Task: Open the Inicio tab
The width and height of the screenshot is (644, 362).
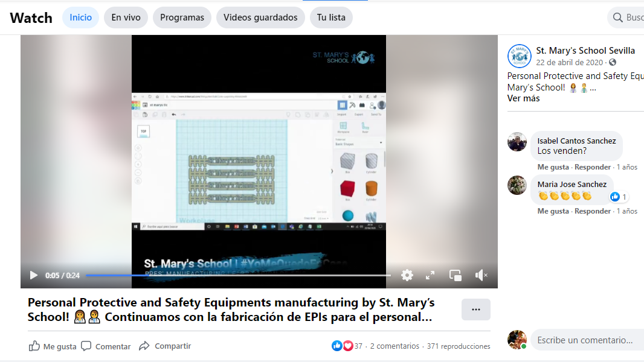Action: tap(80, 17)
